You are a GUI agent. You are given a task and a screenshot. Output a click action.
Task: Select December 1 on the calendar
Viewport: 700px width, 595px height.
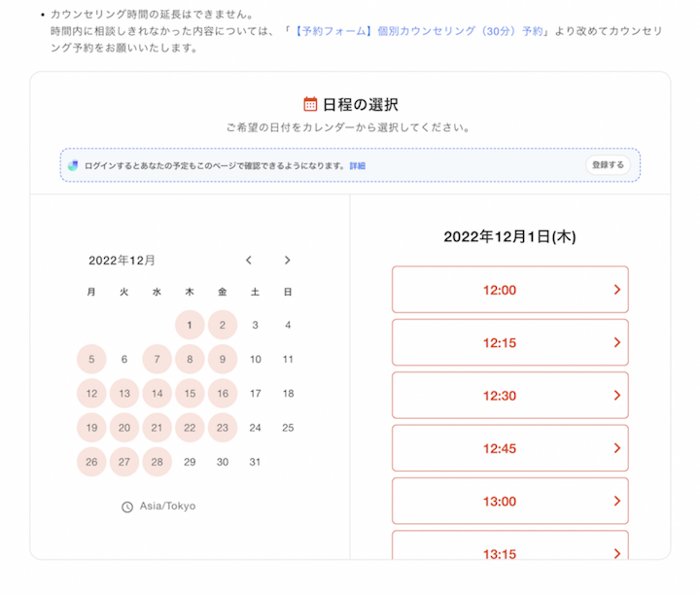click(190, 325)
